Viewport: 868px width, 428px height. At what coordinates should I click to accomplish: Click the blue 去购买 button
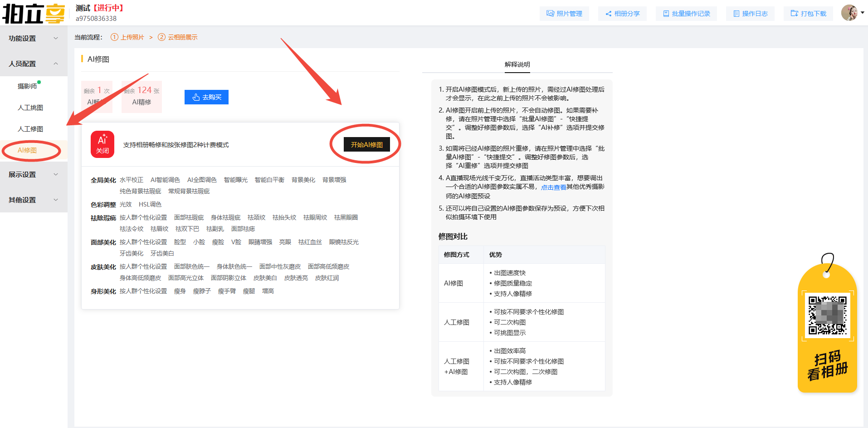click(206, 97)
